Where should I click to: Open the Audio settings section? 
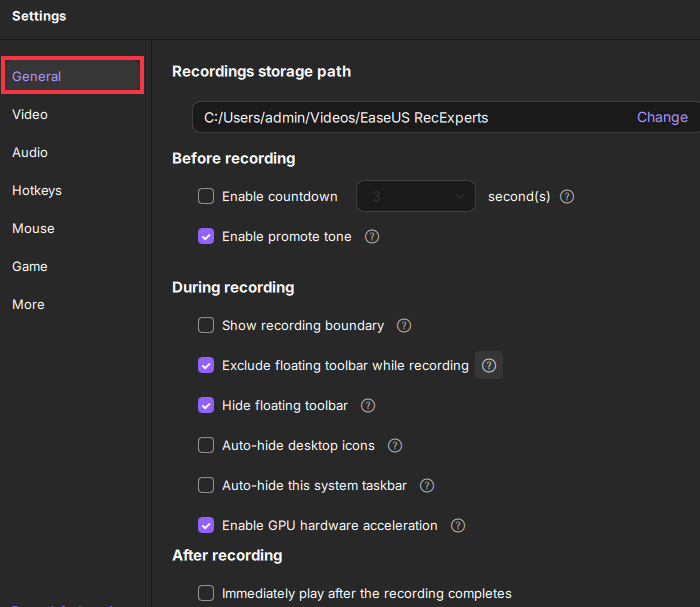pos(30,153)
